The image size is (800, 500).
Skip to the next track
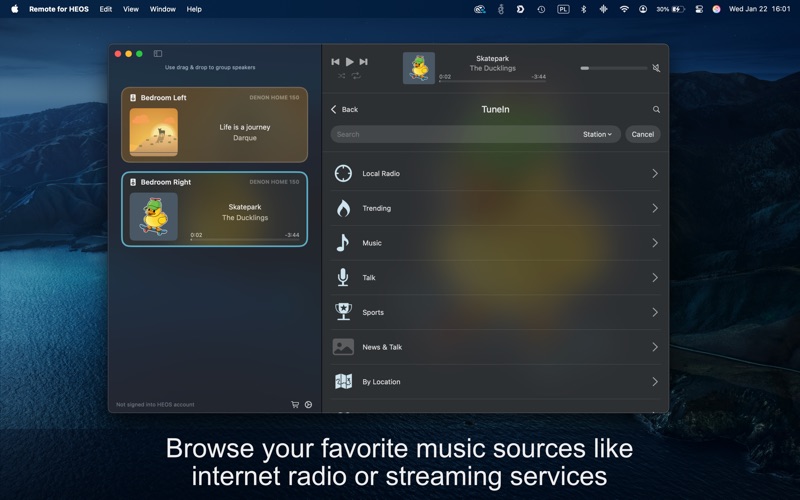pyautogui.click(x=363, y=62)
